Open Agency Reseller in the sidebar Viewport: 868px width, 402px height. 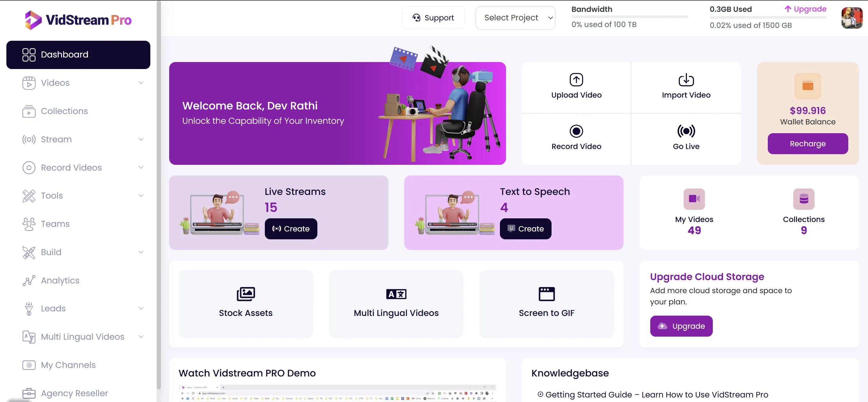78,393
